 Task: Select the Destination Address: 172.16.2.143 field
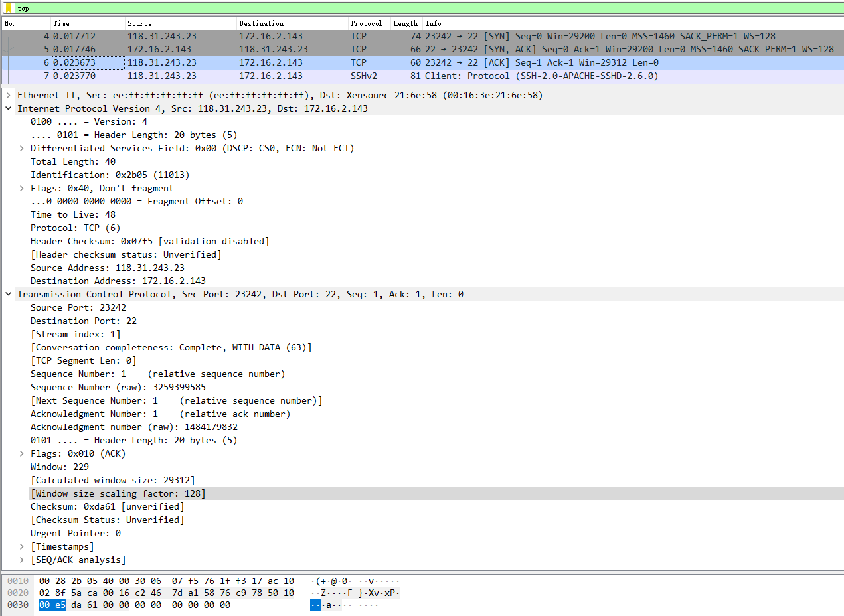118,281
